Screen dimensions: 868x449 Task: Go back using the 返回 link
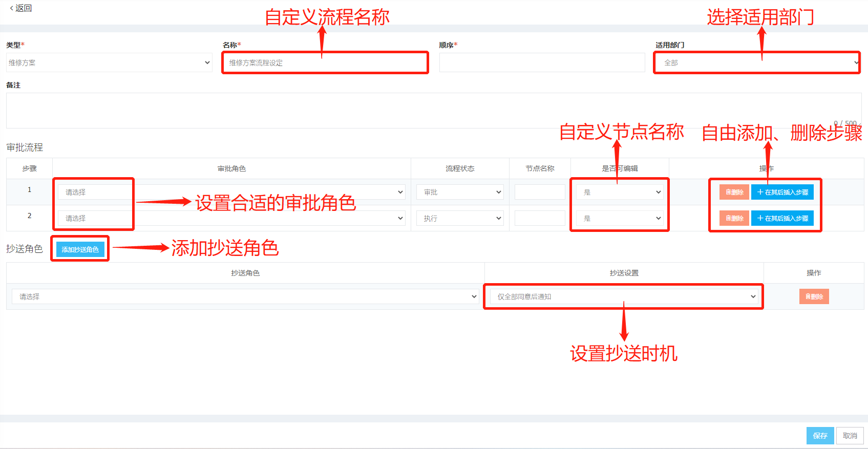pyautogui.click(x=20, y=8)
